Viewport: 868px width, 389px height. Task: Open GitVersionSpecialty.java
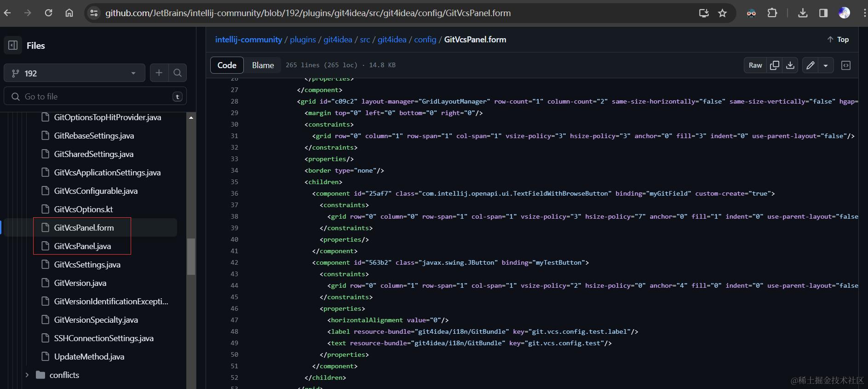96,320
